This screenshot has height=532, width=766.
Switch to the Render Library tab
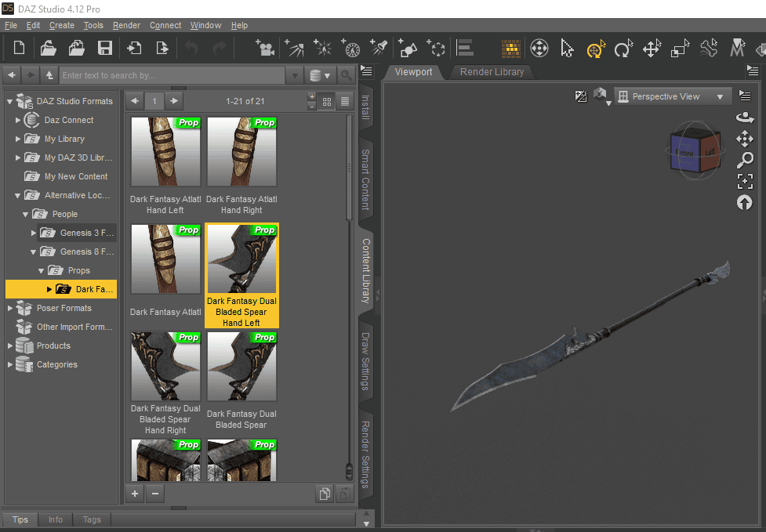[x=492, y=71]
